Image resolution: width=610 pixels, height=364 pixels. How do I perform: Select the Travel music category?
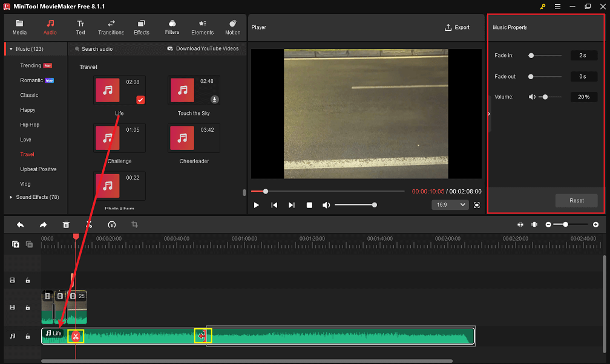click(27, 154)
